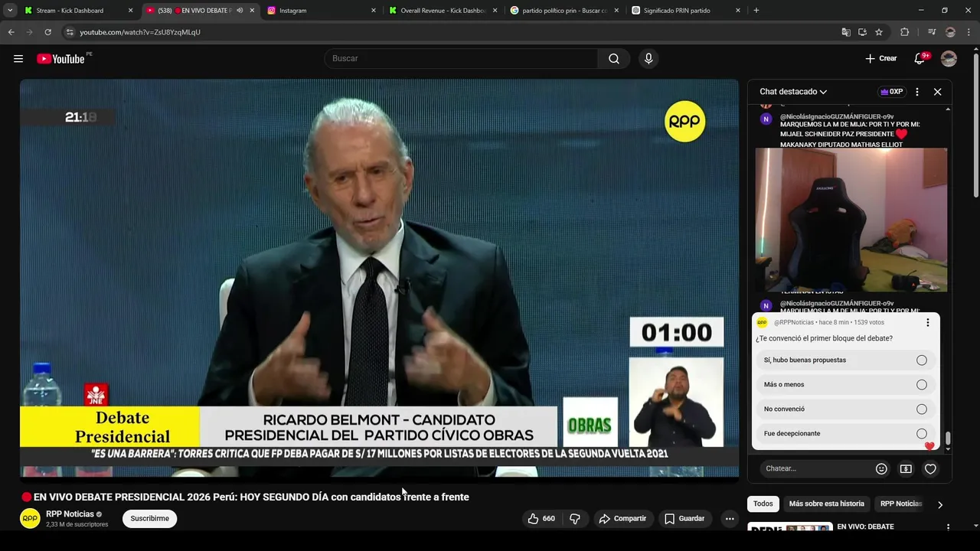Open translate page icon in address bar
980x551 pixels.
(x=846, y=32)
